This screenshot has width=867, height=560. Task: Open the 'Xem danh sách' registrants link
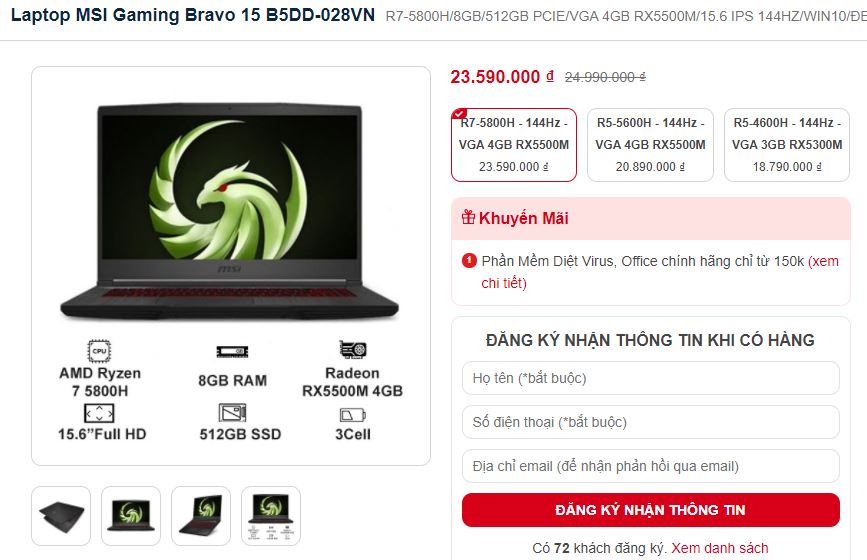pyautogui.click(x=719, y=548)
